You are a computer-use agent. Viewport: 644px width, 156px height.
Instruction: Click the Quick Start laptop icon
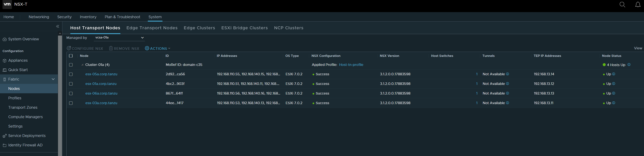pos(4,70)
